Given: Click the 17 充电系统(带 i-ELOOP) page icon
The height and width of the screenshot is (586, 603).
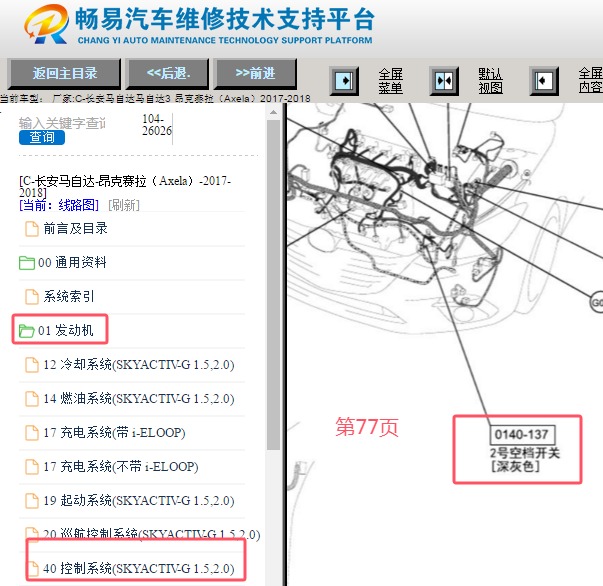Looking at the screenshot, I should tap(32, 433).
